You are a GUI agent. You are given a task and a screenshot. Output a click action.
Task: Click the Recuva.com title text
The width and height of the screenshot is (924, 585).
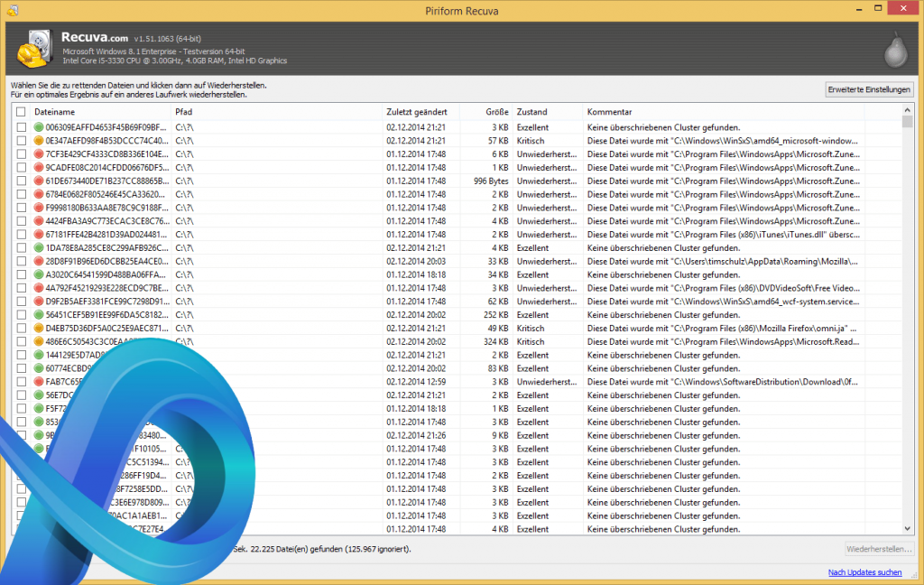click(94, 37)
